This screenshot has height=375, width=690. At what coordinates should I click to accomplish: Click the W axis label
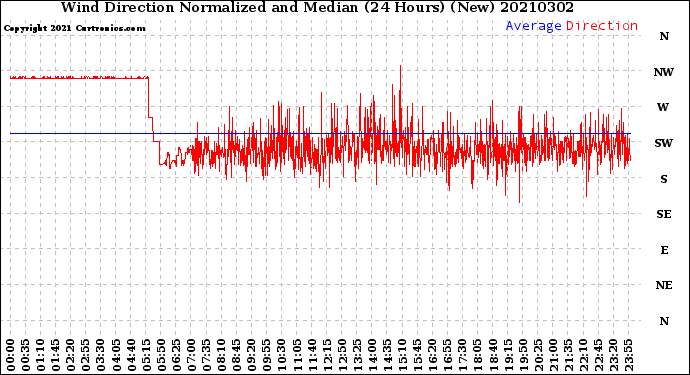point(663,107)
